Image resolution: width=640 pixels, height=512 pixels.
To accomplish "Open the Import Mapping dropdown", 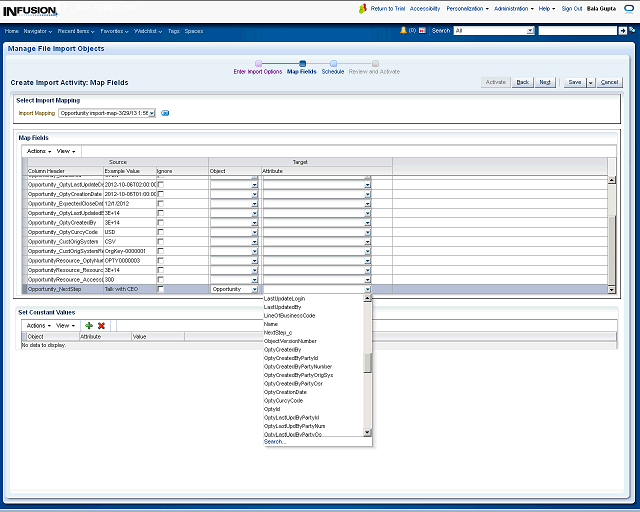I will click(x=152, y=113).
